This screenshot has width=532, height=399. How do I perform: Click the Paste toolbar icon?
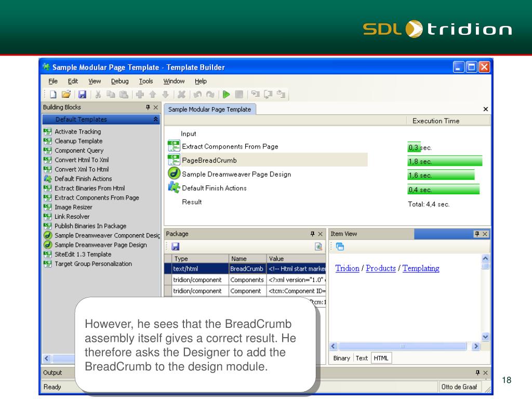[124, 95]
